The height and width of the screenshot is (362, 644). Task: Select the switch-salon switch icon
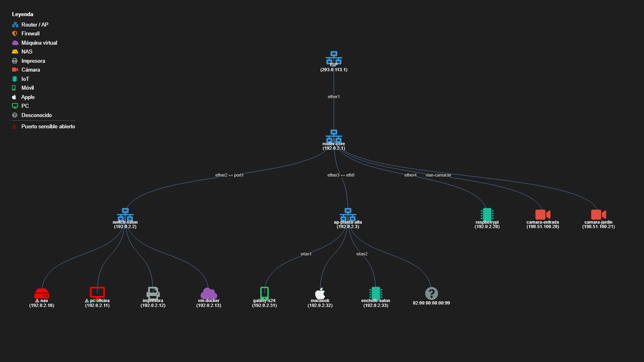click(125, 215)
